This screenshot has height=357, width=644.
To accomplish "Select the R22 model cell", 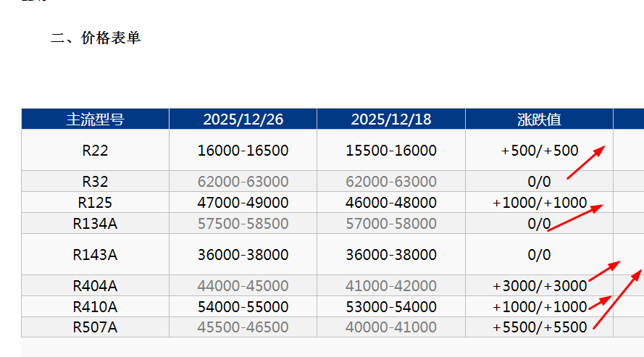I will coord(96,150).
